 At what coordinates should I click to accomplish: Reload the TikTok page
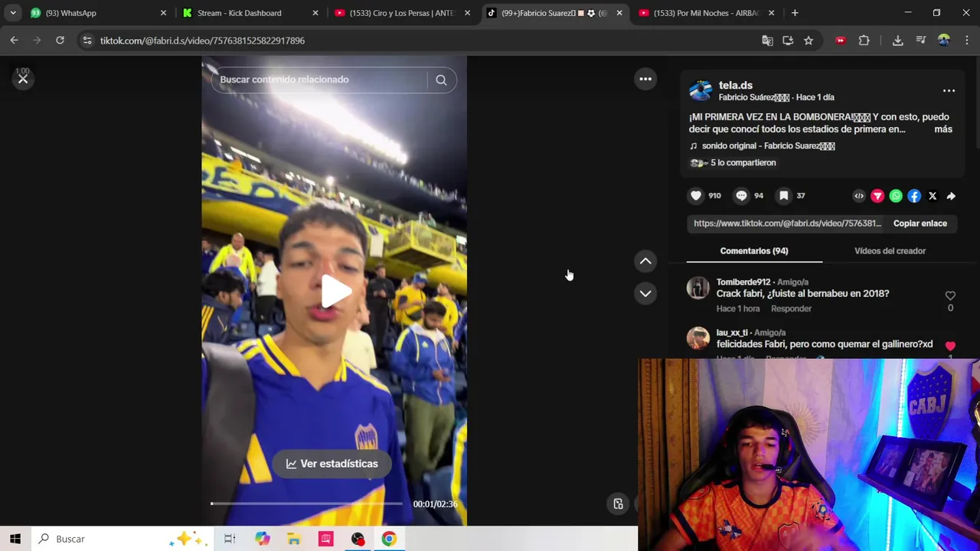[60, 41]
